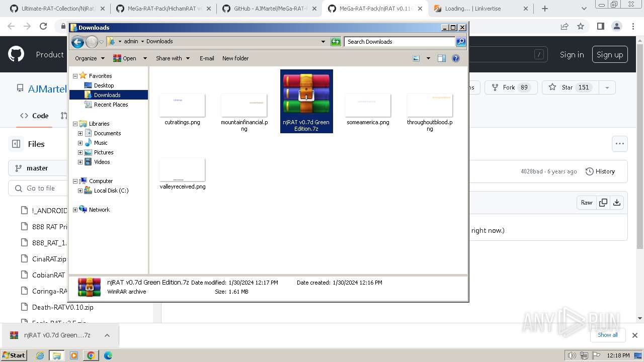The height and width of the screenshot is (362, 644).
Task: Expand the Documents library node
Action: pyautogui.click(x=80, y=133)
